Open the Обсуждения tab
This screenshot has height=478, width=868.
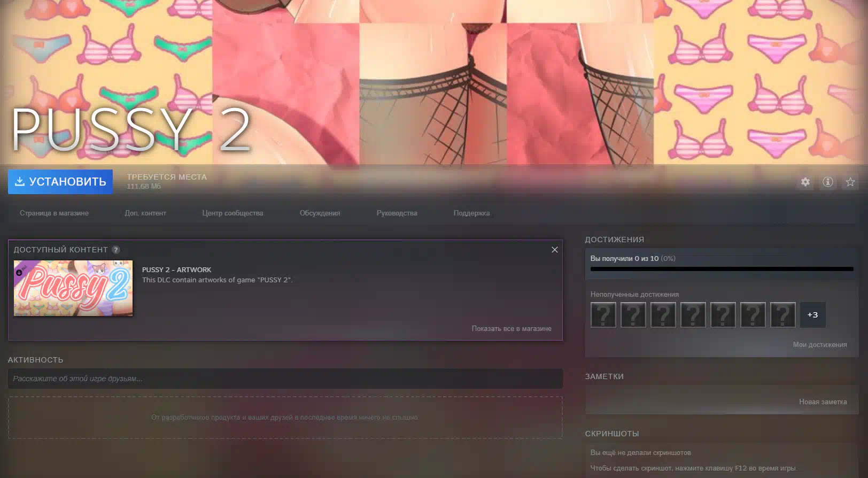[x=320, y=213]
